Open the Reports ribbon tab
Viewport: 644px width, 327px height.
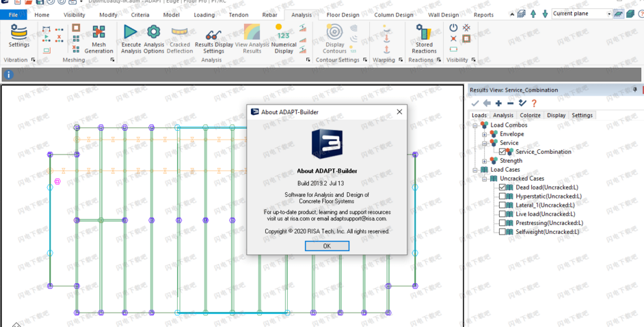[484, 15]
